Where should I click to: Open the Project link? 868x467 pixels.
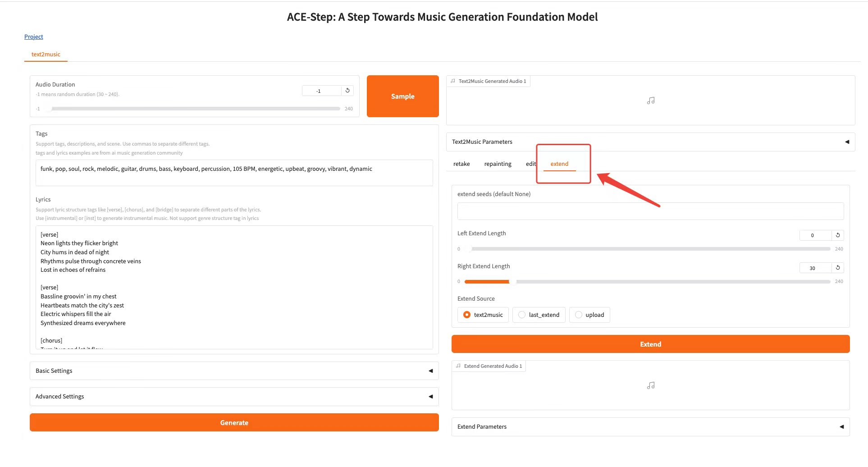(x=34, y=37)
